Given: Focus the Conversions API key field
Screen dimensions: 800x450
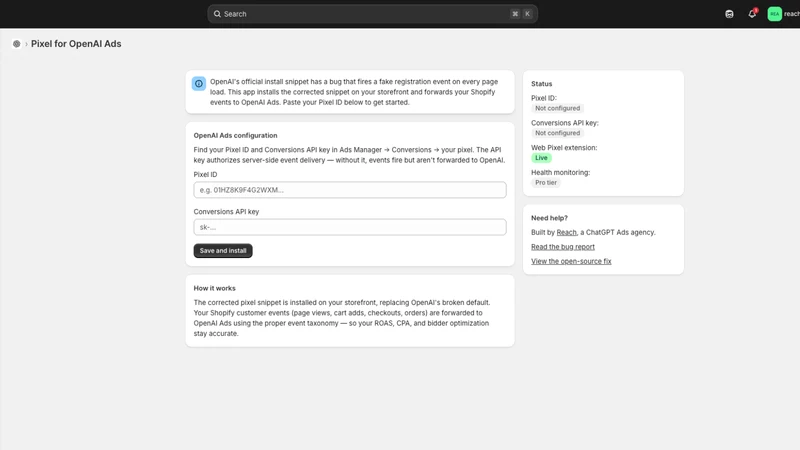Looking at the screenshot, I should [350, 227].
